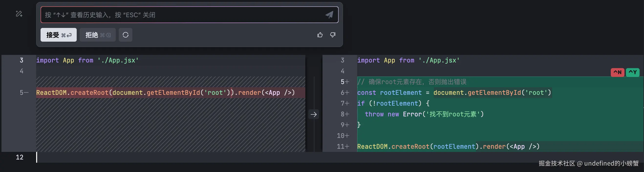
Task: Click line number 12 in gutter
Action: (x=20, y=158)
